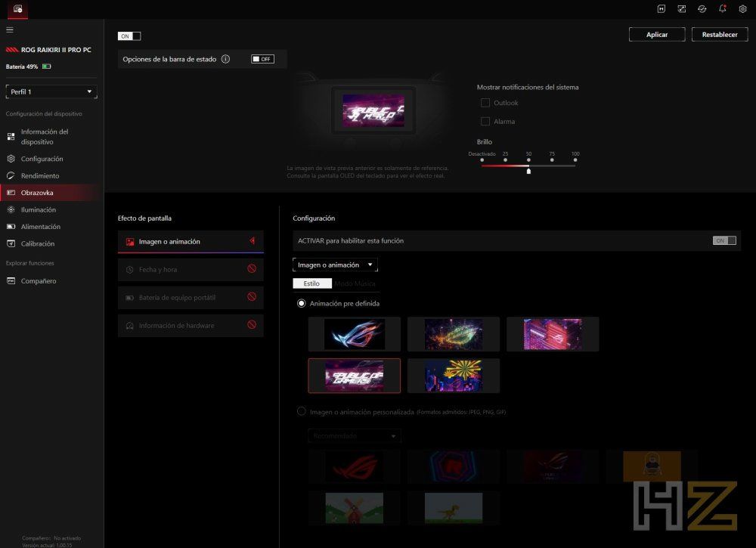
Task: Toggle the main screen ON switch
Action: [129, 36]
